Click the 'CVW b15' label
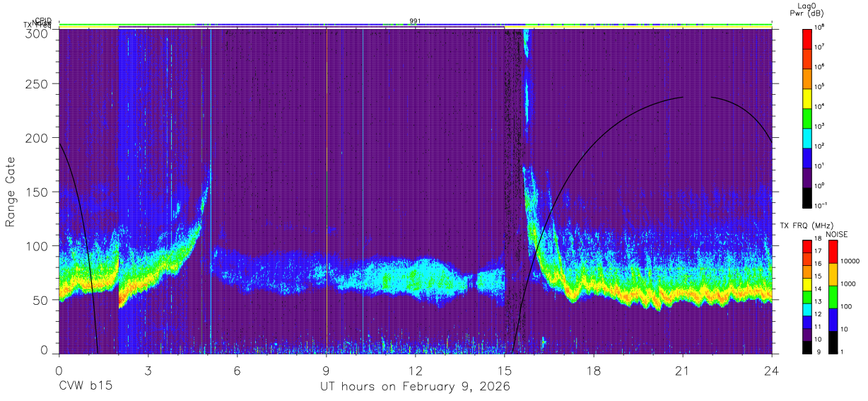 tap(86, 387)
